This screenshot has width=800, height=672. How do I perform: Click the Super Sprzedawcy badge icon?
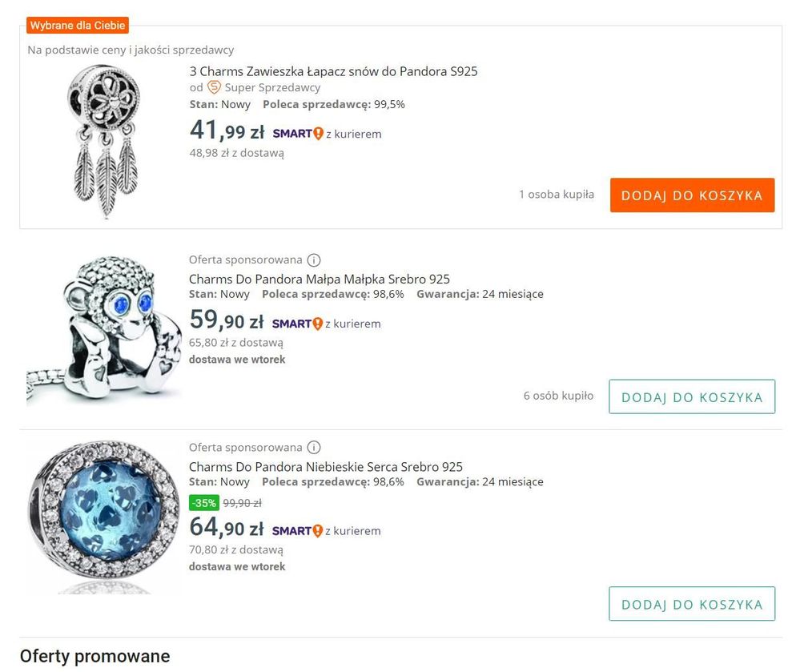pos(214,87)
